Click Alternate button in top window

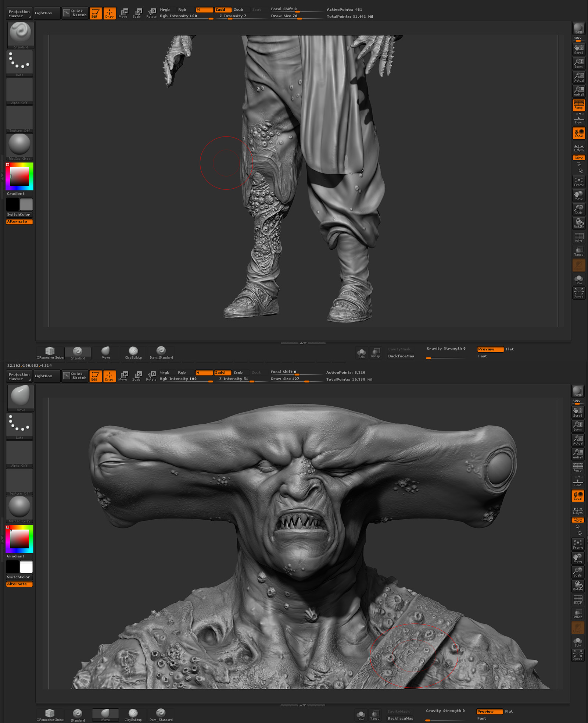[19, 222]
